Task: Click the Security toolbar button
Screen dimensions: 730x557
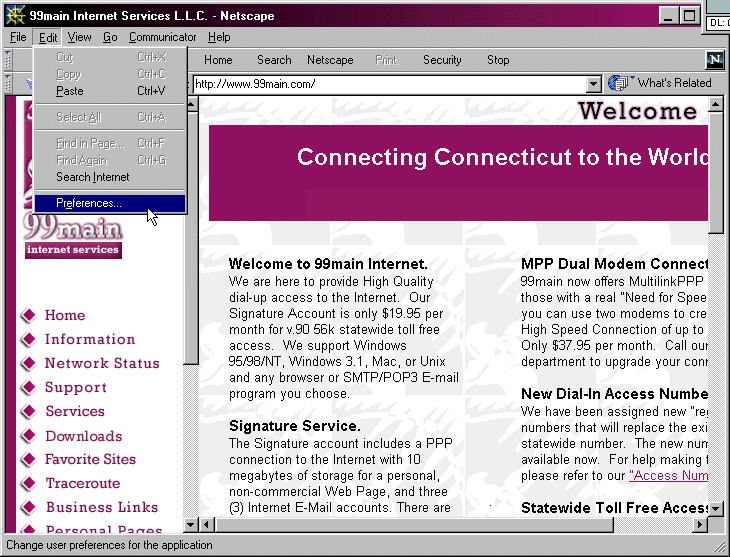Action: [x=442, y=60]
